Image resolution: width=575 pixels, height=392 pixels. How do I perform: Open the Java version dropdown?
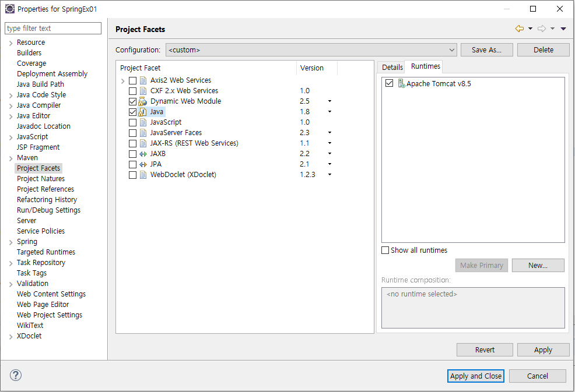pos(329,112)
